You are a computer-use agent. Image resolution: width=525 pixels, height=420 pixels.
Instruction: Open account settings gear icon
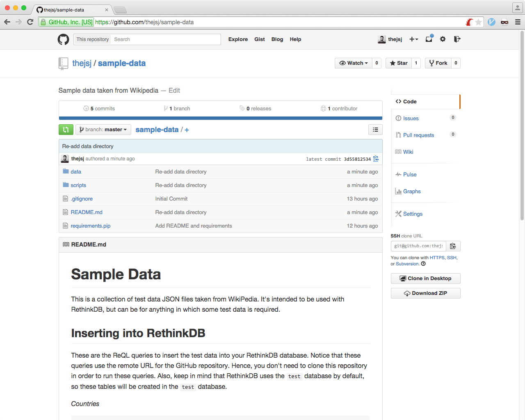click(x=443, y=39)
